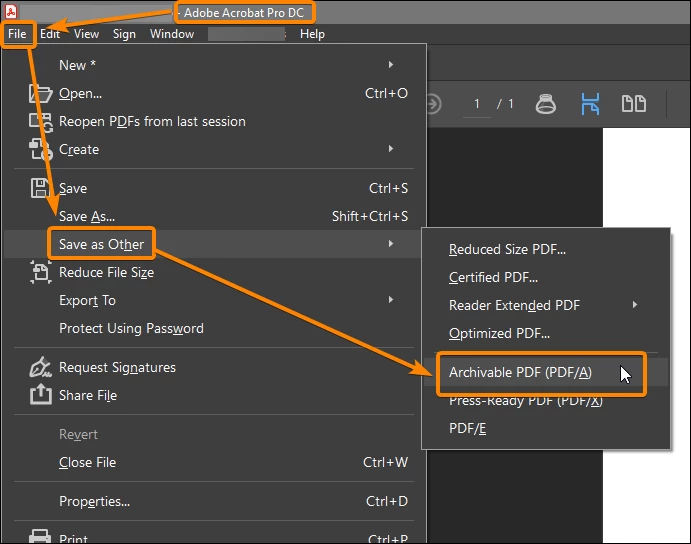Click the Request Signatures pen icon
The height and width of the screenshot is (544, 691).
pyautogui.click(x=41, y=367)
